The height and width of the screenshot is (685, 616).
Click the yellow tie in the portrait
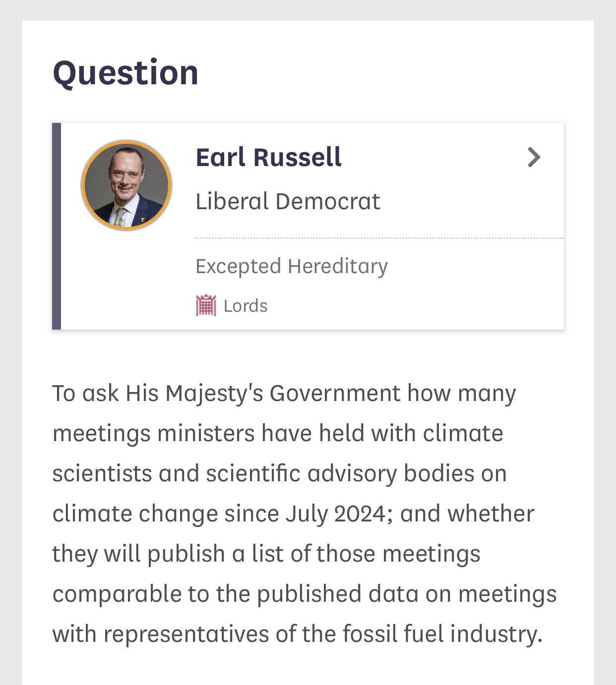tap(121, 218)
